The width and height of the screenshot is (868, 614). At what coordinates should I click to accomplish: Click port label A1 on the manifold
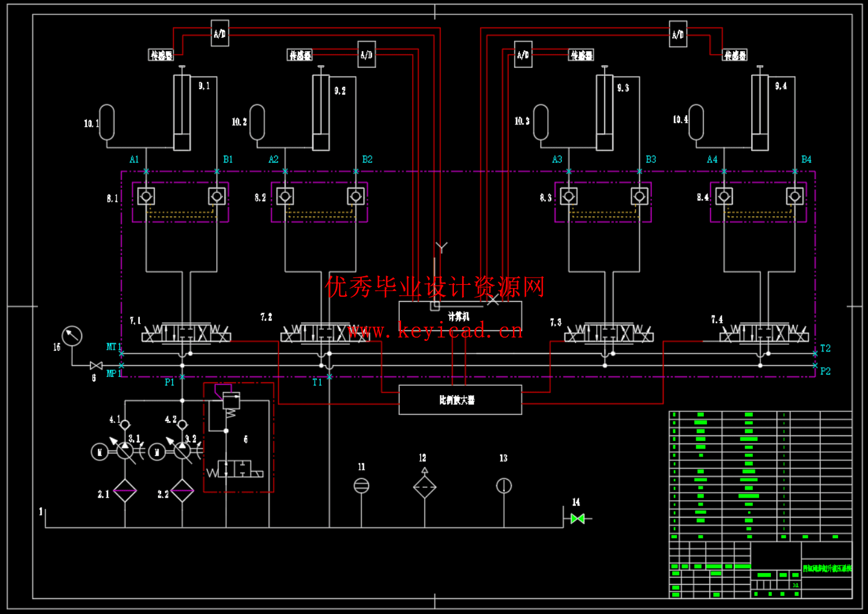133,159
